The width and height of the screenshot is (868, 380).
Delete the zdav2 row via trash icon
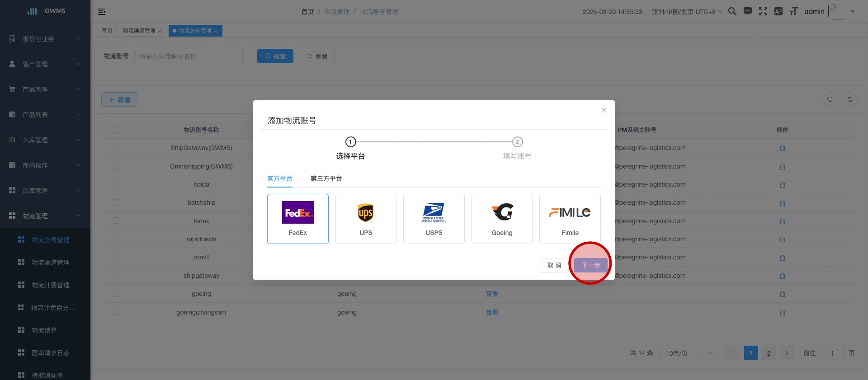point(783,258)
